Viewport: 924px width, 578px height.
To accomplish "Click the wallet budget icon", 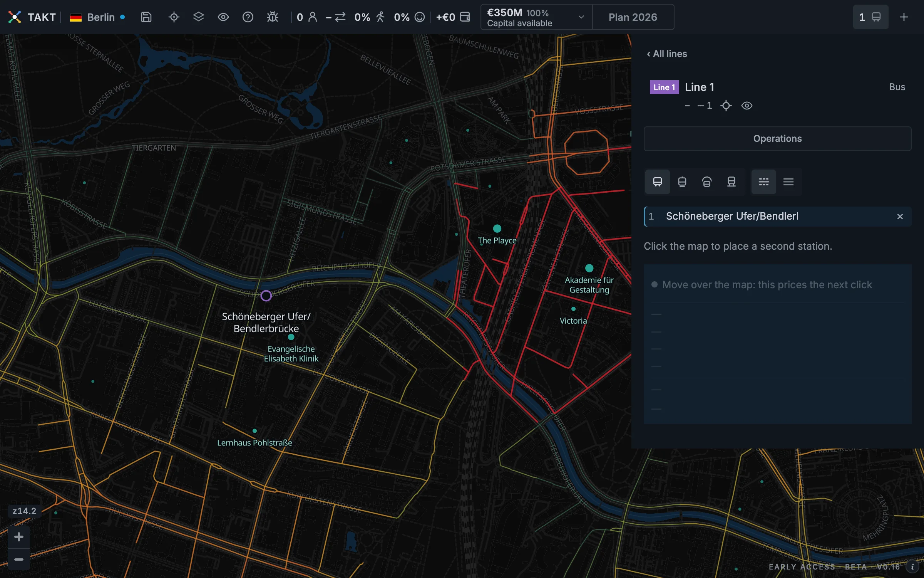I will pos(465,17).
